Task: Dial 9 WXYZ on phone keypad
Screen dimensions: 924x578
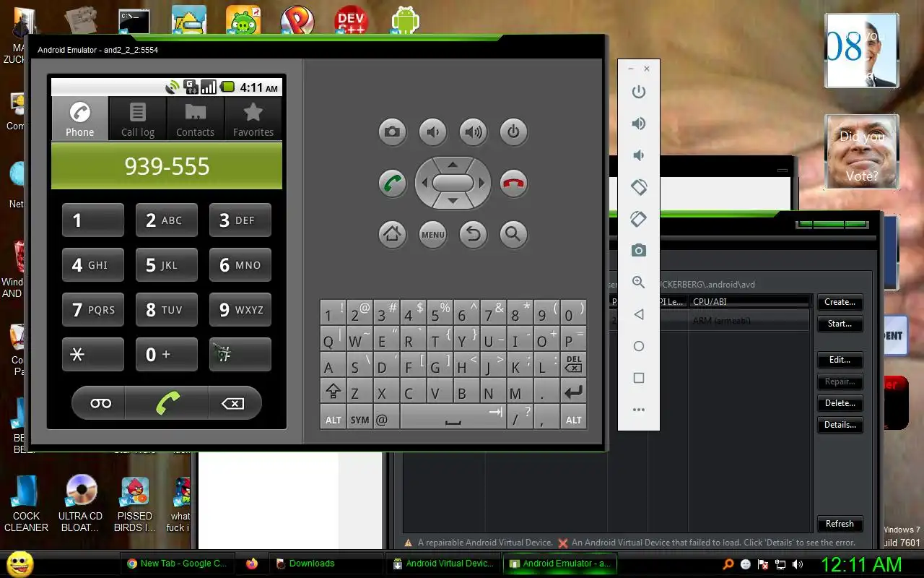Action: click(240, 310)
